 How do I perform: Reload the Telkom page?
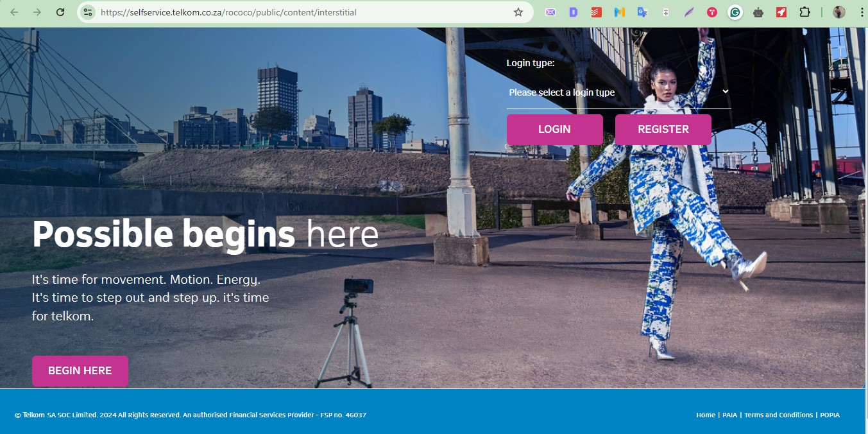(x=60, y=12)
